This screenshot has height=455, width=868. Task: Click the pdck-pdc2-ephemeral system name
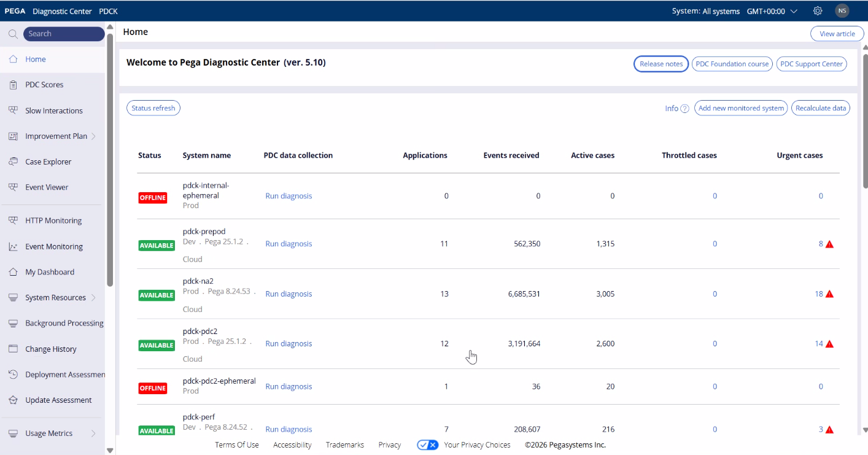click(x=219, y=381)
